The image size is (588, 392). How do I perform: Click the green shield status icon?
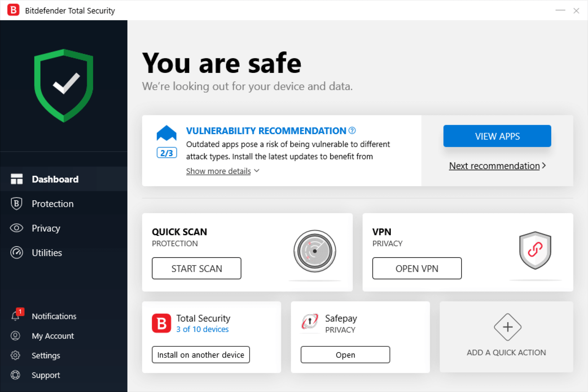64,86
